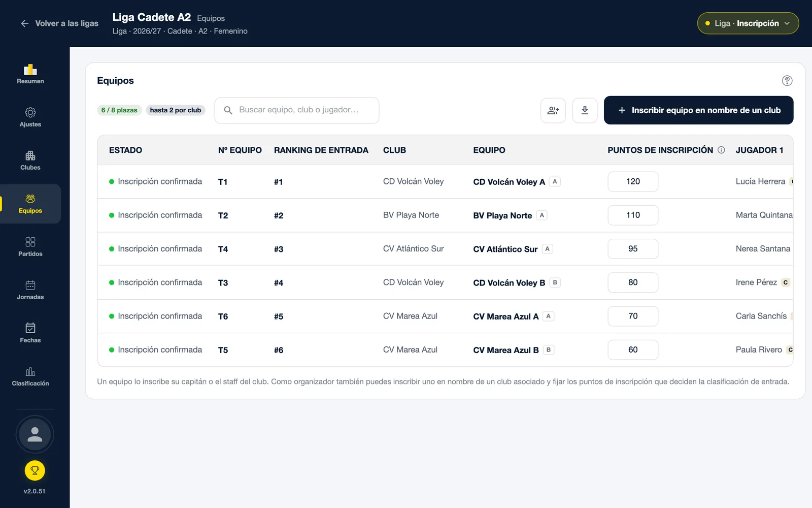Focus the Buscar equipo search field

click(297, 110)
